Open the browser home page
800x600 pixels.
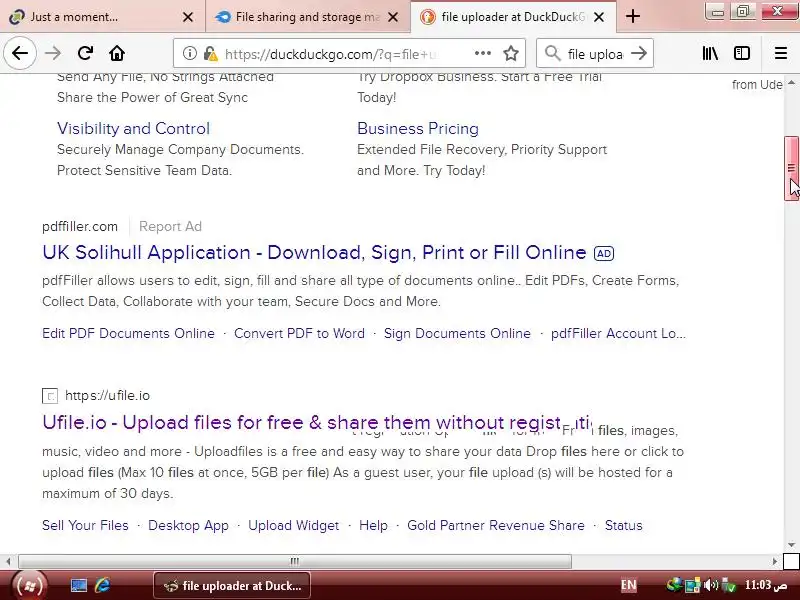tap(117, 53)
